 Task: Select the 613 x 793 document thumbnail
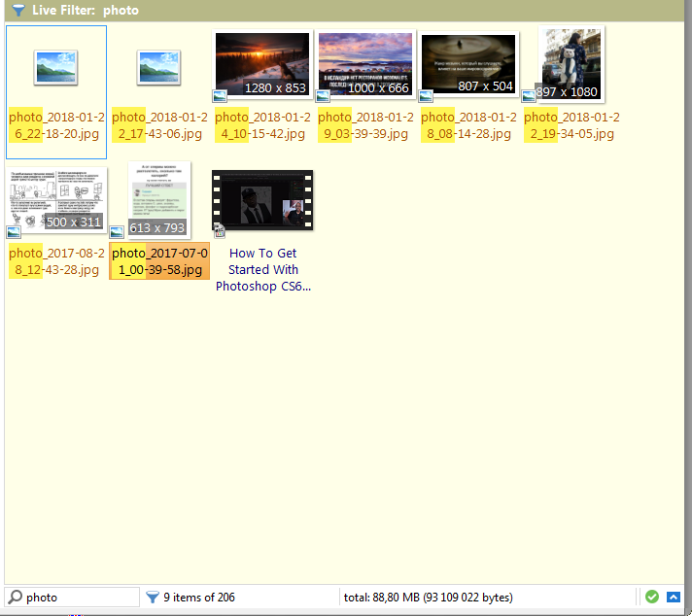tap(159, 199)
